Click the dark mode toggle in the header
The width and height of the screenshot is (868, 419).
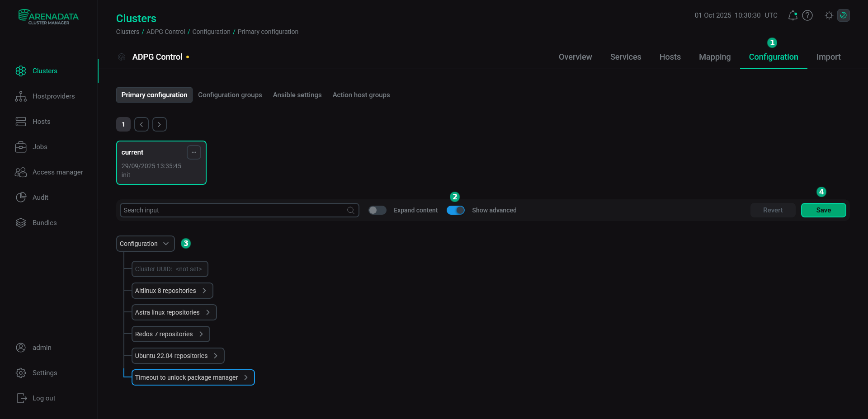pyautogui.click(x=844, y=15)
